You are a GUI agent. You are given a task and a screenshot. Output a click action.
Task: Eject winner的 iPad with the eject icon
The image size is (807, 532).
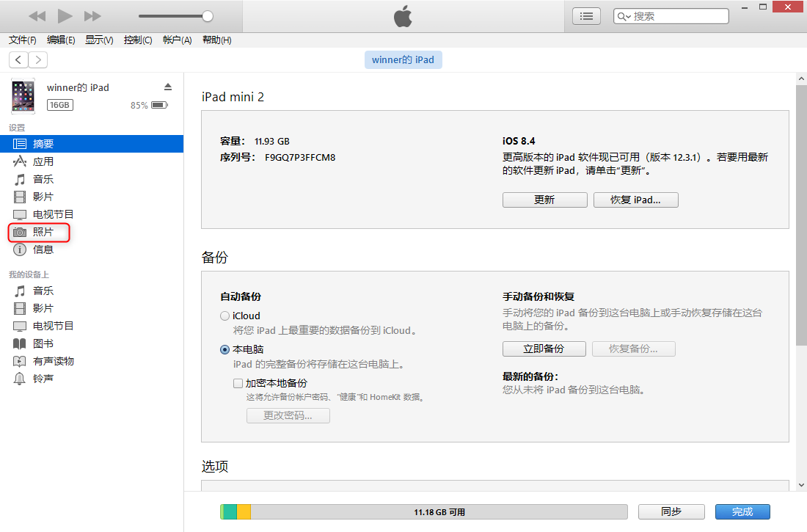point(168,87)
